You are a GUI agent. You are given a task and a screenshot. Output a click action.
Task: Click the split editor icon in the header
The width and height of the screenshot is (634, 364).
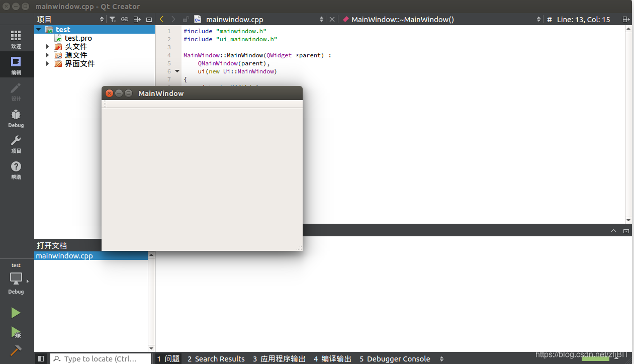626,19
